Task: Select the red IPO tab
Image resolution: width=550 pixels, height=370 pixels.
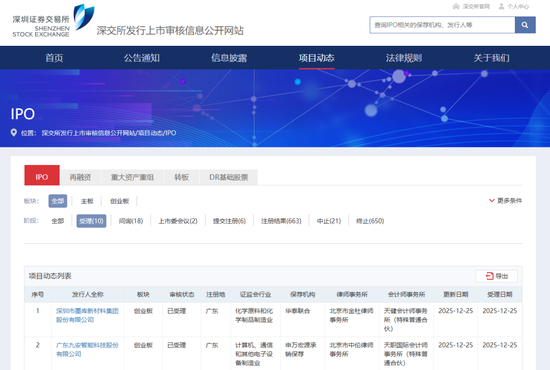Action: (42, 175)
